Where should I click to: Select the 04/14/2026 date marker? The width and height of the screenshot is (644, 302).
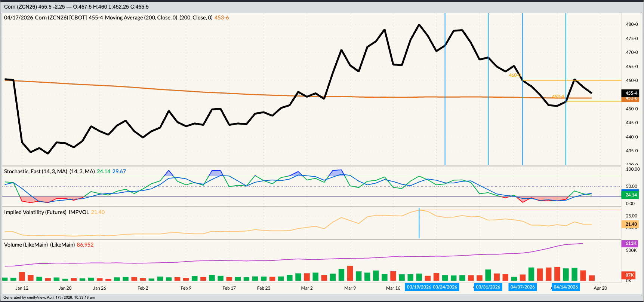click(566, 287)
